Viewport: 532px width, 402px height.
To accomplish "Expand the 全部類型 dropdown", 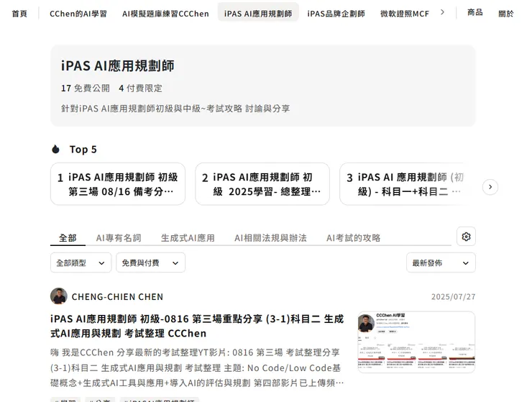I will (x=81, y=262).
